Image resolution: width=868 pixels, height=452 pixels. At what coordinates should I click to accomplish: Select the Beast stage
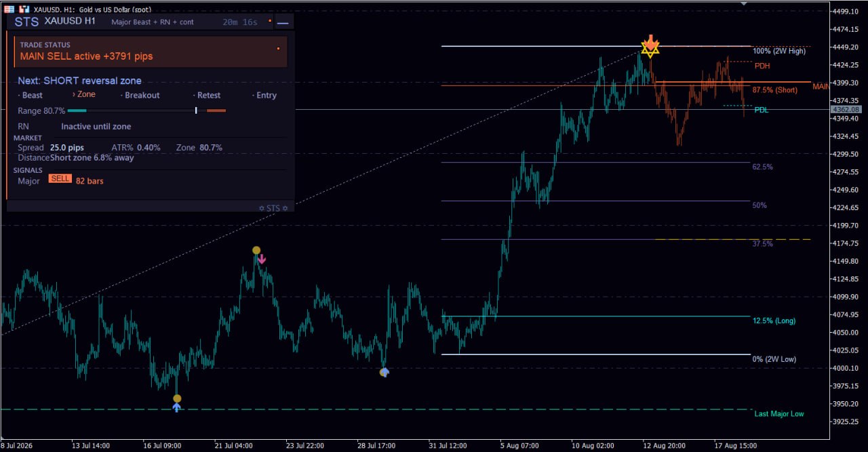click(x=31, y=96)
